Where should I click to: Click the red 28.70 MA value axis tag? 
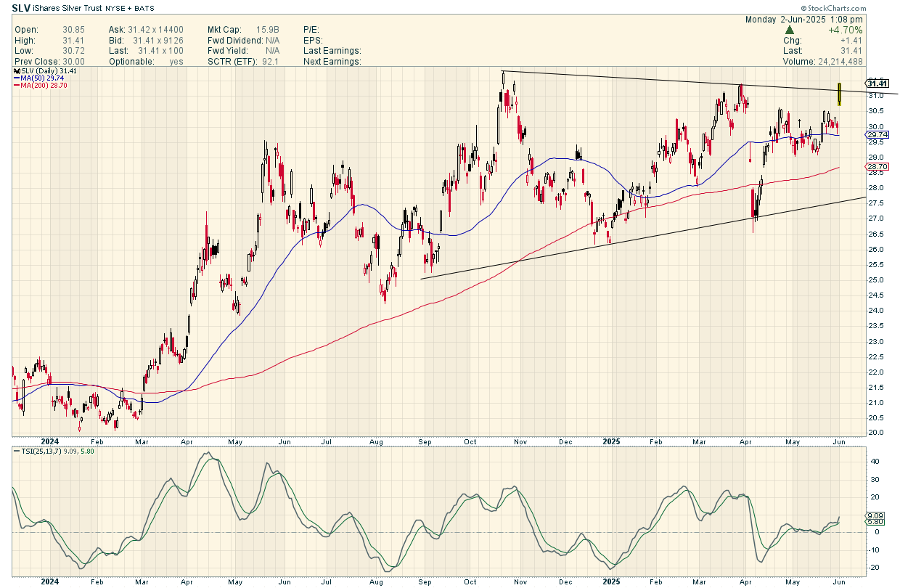(x=877, y=167)
